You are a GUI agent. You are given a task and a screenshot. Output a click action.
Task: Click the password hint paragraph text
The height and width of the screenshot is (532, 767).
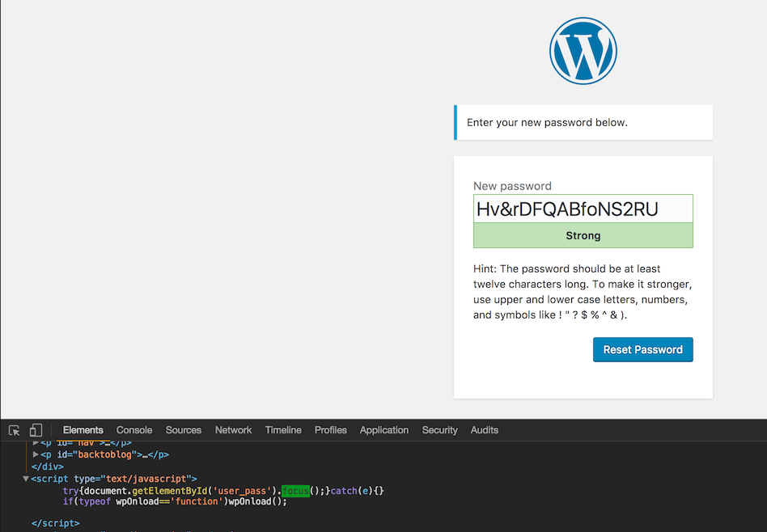(582, 292)
